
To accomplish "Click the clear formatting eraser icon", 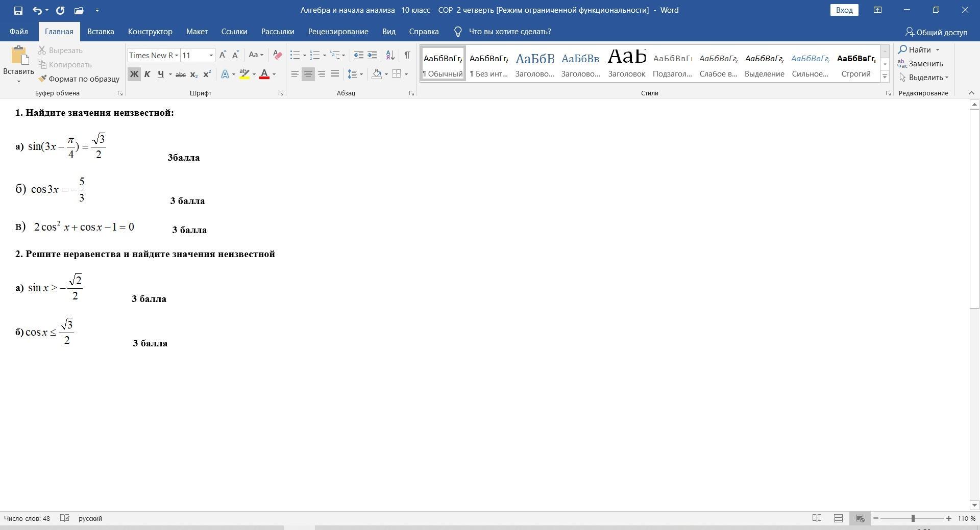I will (x=277, y=55).
